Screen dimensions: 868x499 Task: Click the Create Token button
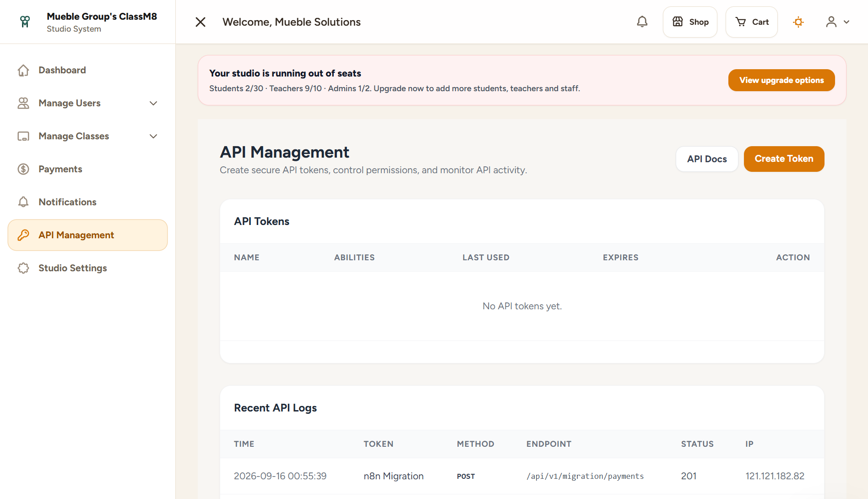click(784, 159)
